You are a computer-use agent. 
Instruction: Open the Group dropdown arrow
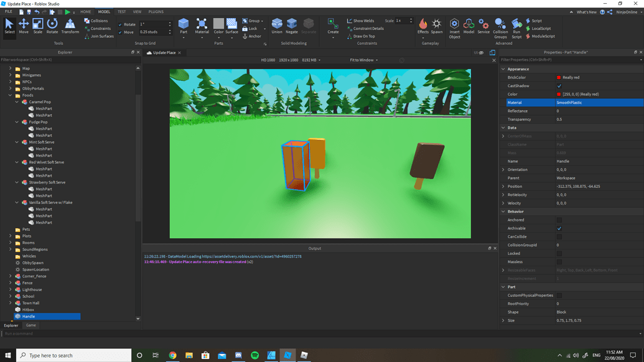coord(262,21)
